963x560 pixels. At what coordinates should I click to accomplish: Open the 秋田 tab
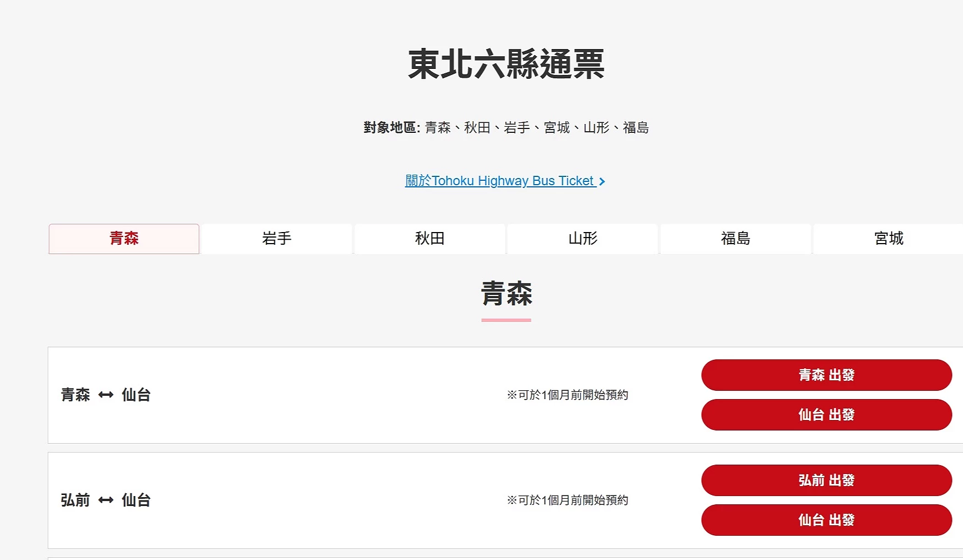tap(429, 239)
